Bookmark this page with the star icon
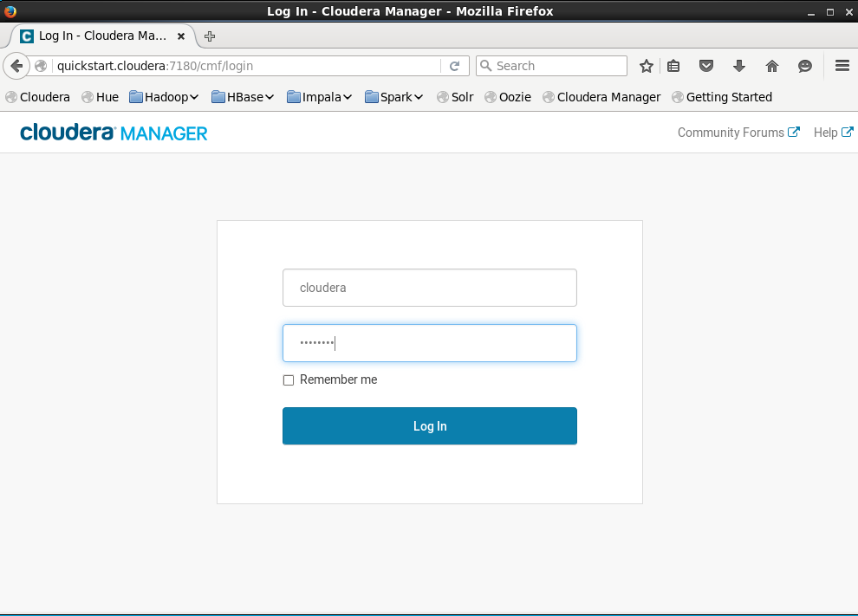Viewport: 858px width, 616px height. tap(647, 66)
